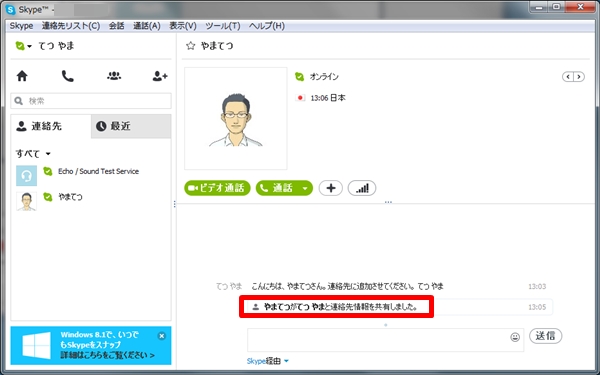
Task: Click the てつ やま profile name
Action: pyautogui.click(x=56, y=46)
